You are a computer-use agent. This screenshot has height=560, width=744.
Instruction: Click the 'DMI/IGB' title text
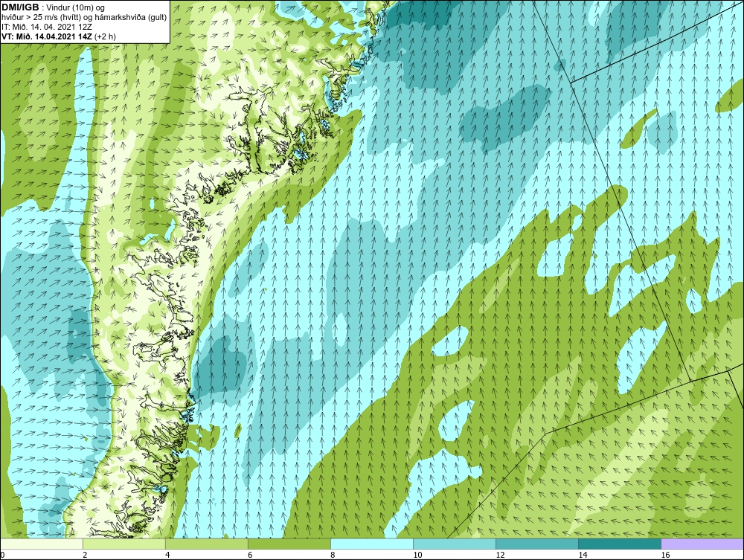pos(20,7)
